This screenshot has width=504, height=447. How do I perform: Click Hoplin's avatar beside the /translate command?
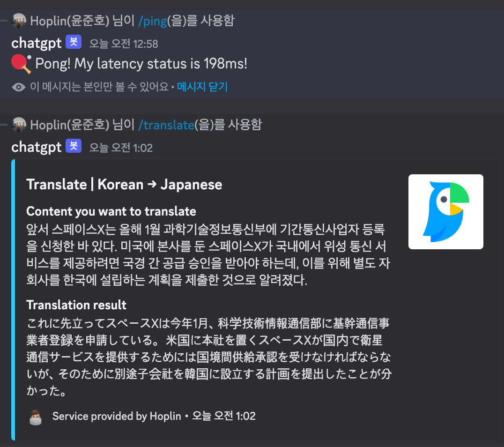[19, 125]
